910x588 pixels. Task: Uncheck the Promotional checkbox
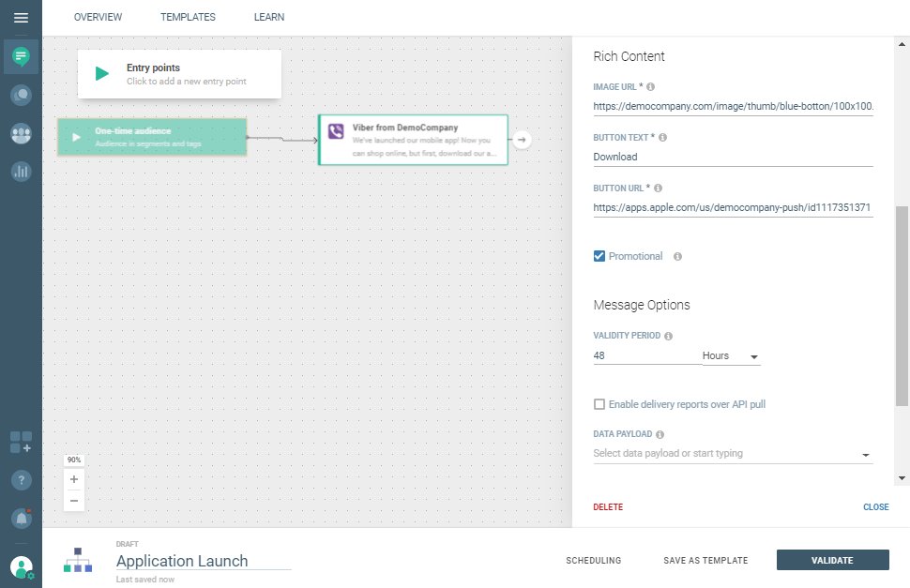[599, 256]
